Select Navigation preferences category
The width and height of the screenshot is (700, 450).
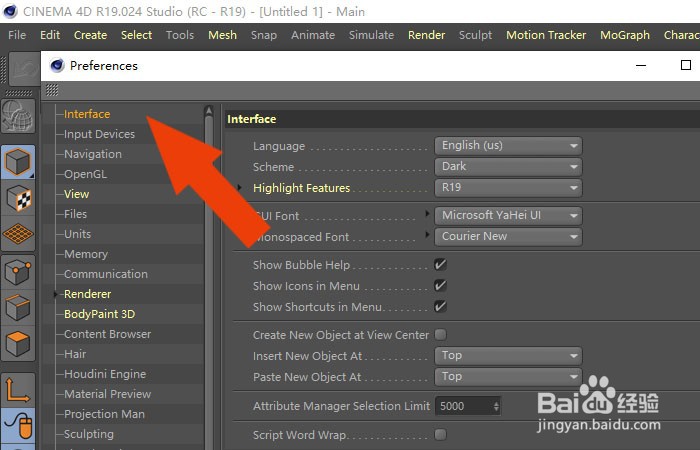tap(93, 154)
